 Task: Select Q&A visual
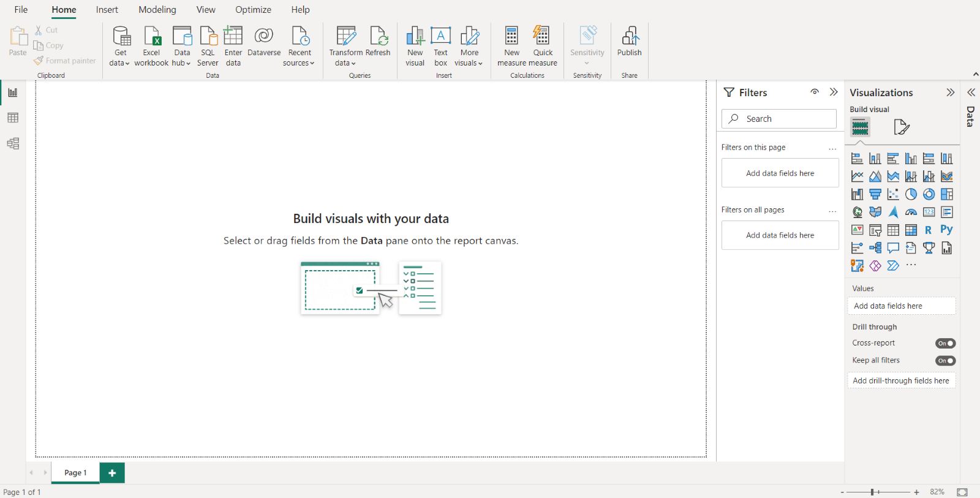pos(893,248)
